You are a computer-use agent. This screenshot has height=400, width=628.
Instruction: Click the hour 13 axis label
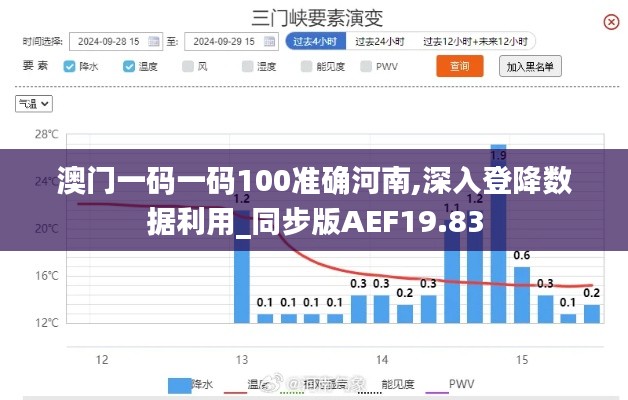pyautogui.click(x=242, y=360)
